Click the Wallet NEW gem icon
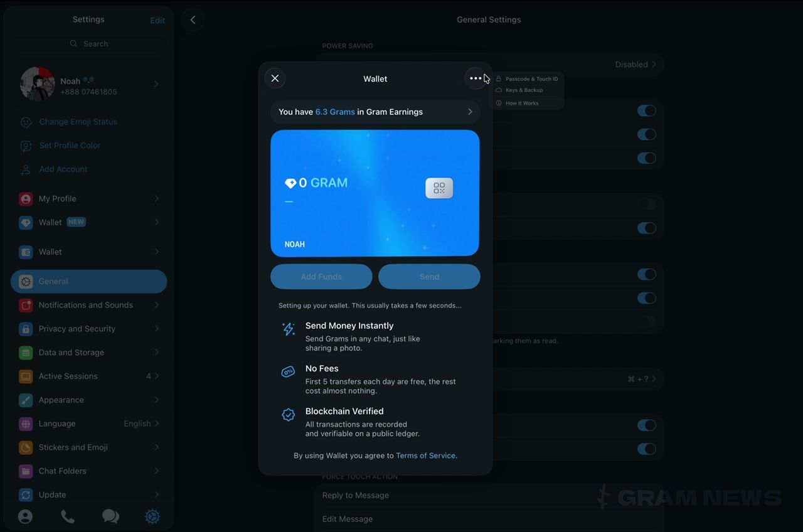The height and width of the screenshot is (532, 803). (x=26, y=223)
